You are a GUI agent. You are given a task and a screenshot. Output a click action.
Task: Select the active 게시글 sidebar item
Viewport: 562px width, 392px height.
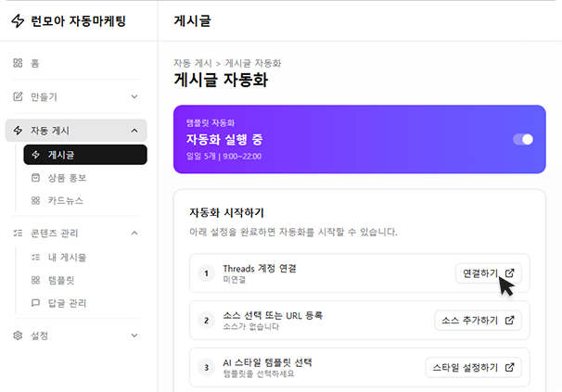pyautogui.click(x=85, y=155)
